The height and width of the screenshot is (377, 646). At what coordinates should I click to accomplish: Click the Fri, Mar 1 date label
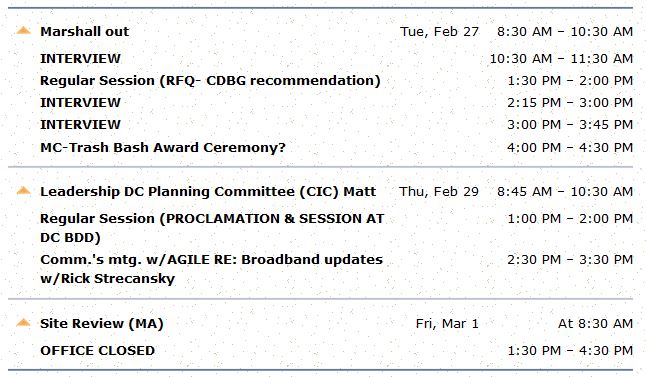pyautogui.click(x=447, y=324)
